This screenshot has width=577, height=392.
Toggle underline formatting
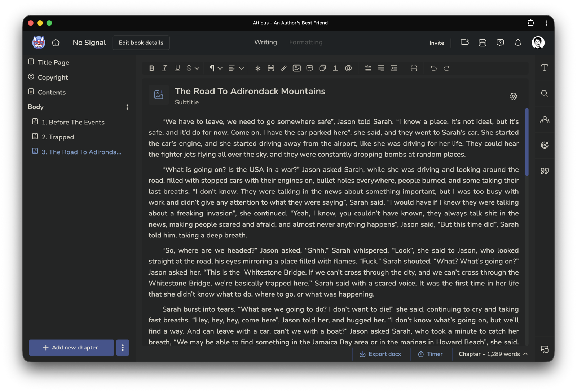click(x=177, y=68)
